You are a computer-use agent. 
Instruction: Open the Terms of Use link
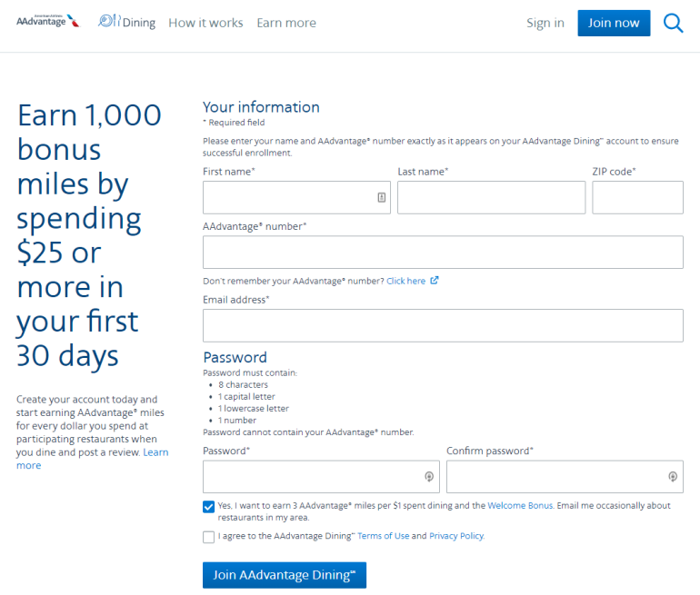point(383,536)
